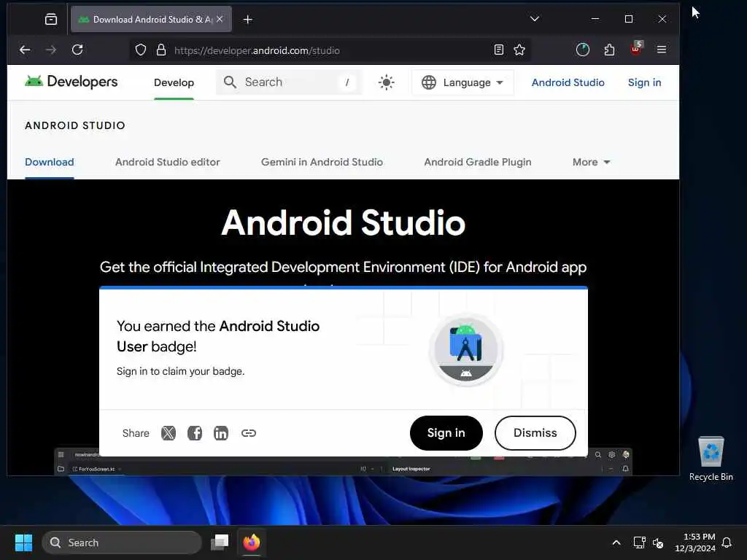Click Sign in link in the header
This screenshot has height=560, width=747.
pyautogui.click(x=644, y=82)
